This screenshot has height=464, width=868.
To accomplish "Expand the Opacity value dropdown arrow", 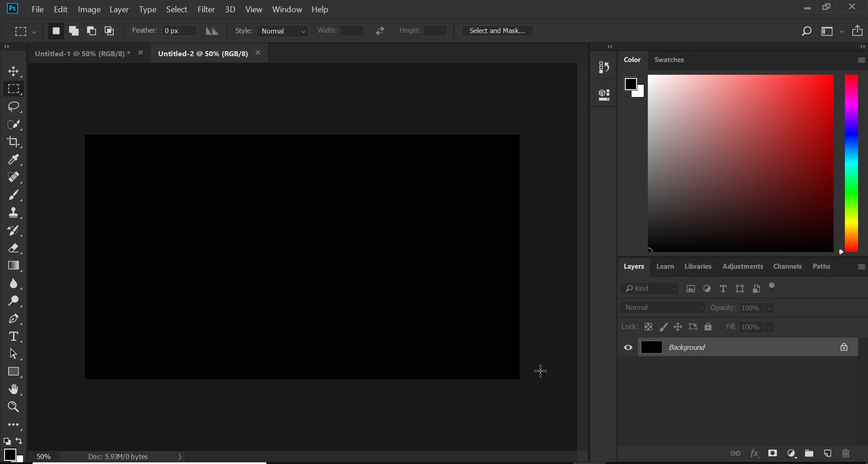I will [770, 309].
